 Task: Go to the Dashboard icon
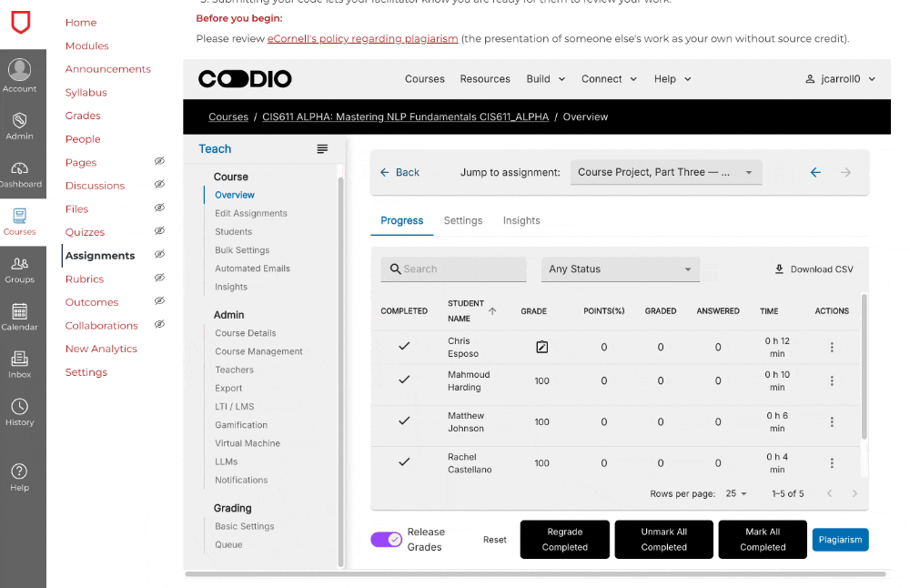pos(20,168)
